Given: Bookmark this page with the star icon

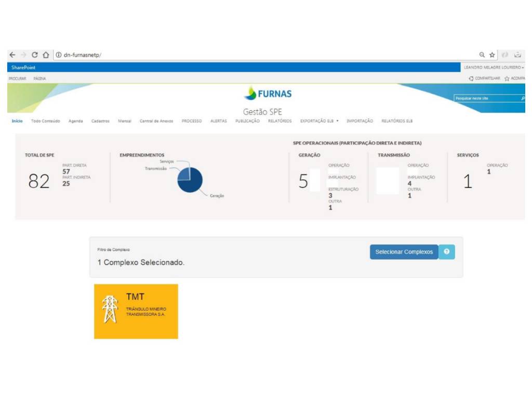Looking at the screenshot, I should [x=492, y=55].
